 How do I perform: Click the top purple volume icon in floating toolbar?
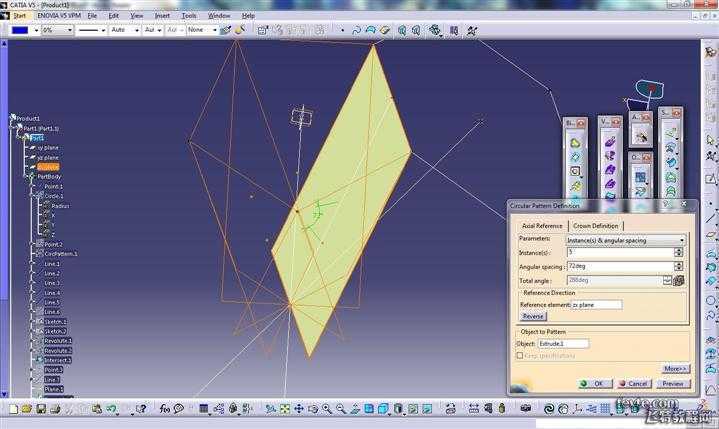click(610, 142)
